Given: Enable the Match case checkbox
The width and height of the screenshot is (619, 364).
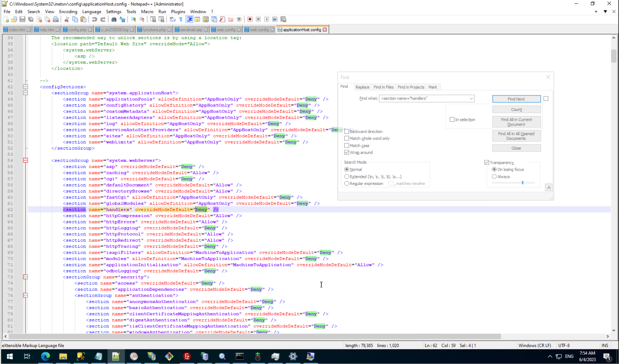Looking at the screenshot, I should [x=347, y=145].
